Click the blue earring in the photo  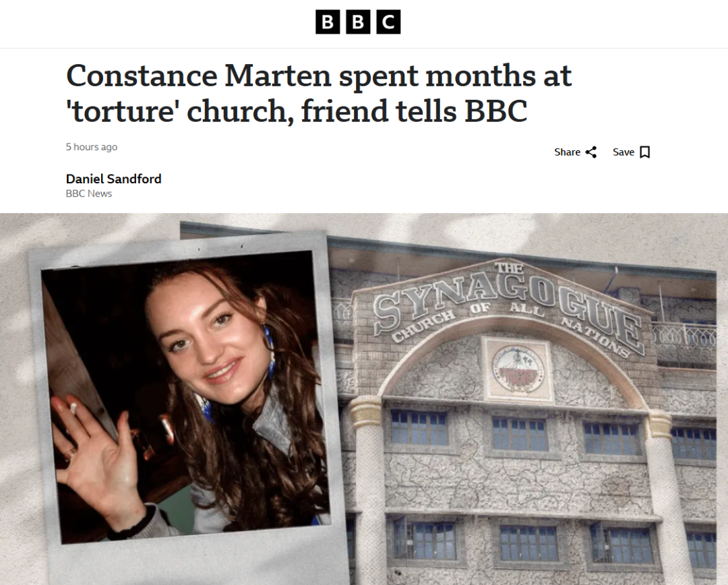click(x=270, y=350)
